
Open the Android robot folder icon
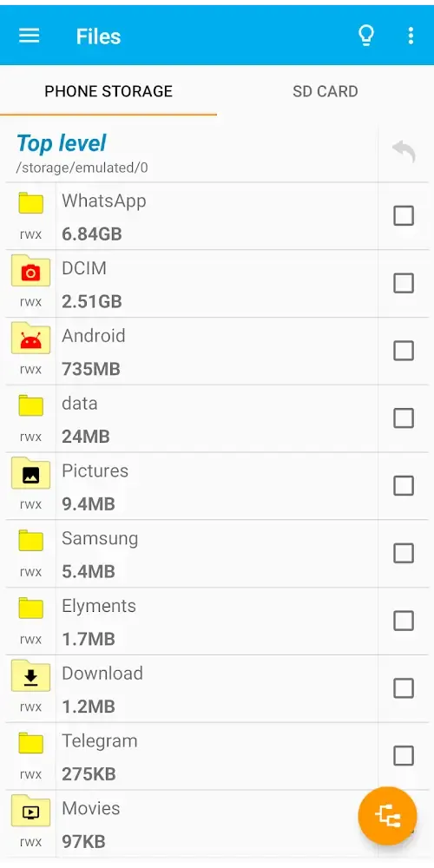(31, 339)
